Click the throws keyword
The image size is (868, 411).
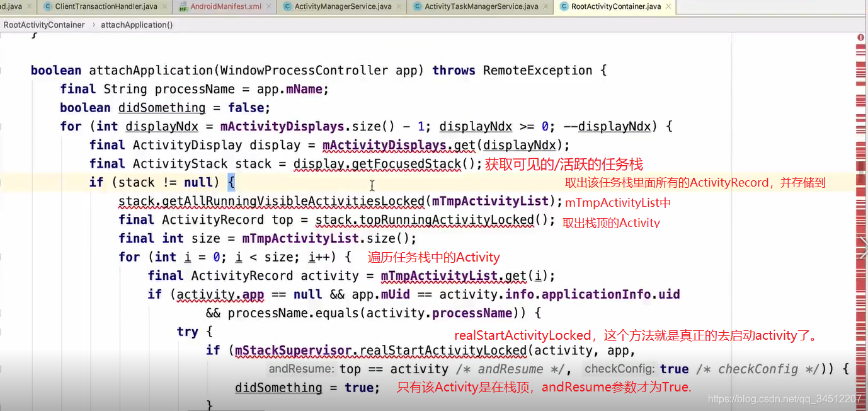click(454, 71)
